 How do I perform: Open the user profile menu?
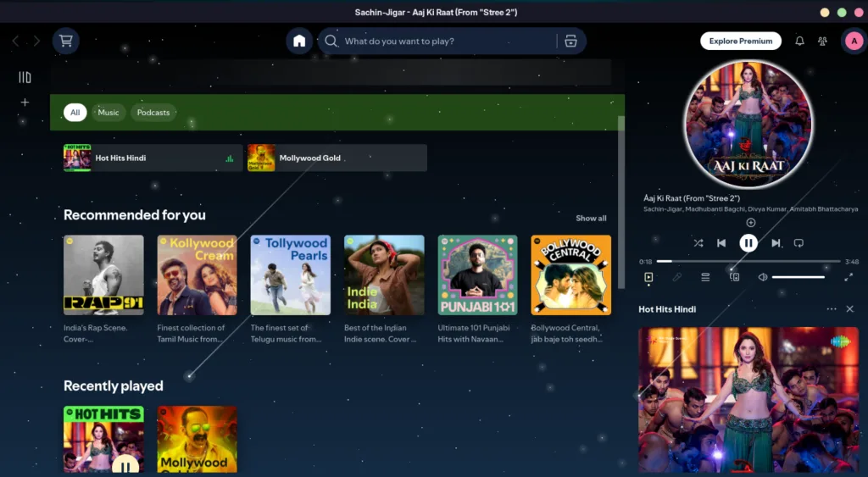852,41
